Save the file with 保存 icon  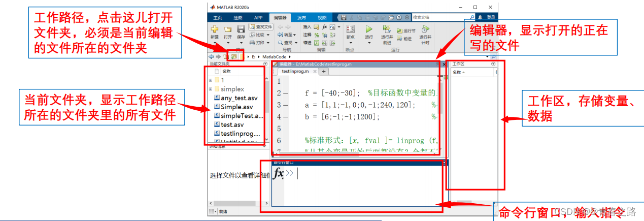241,29
